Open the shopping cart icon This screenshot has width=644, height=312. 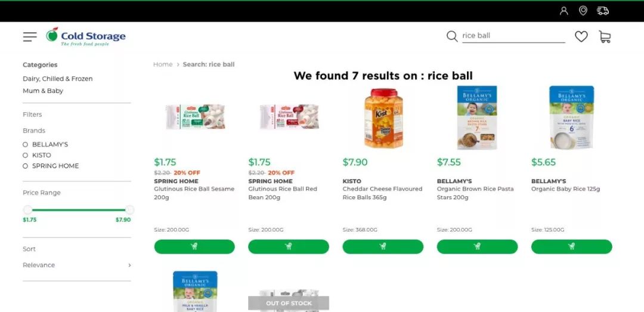click(605, 36)
